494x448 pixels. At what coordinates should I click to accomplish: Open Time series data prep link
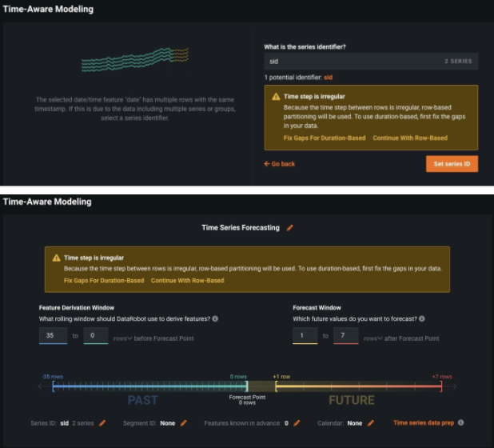[x=423, y=423]
